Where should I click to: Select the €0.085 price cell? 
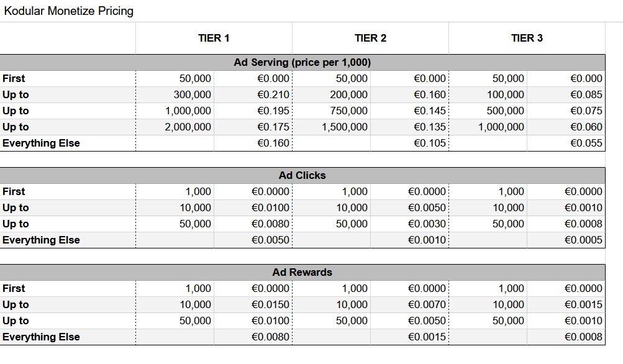586,94
